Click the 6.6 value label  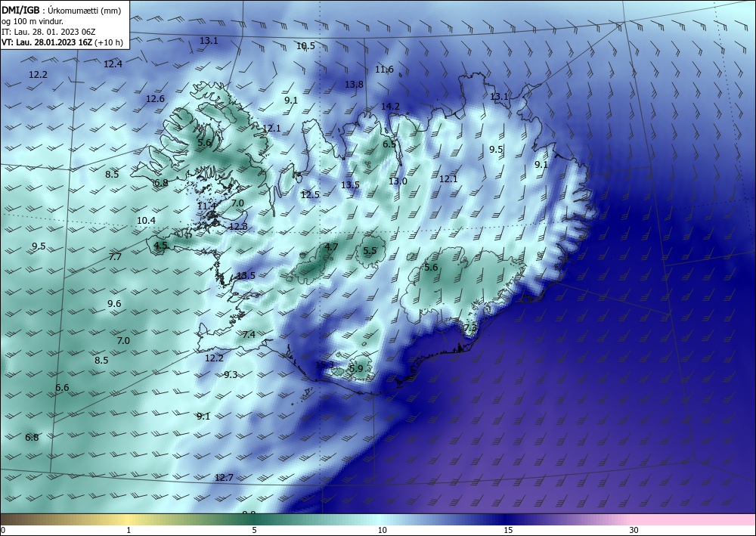pos(62,388)
